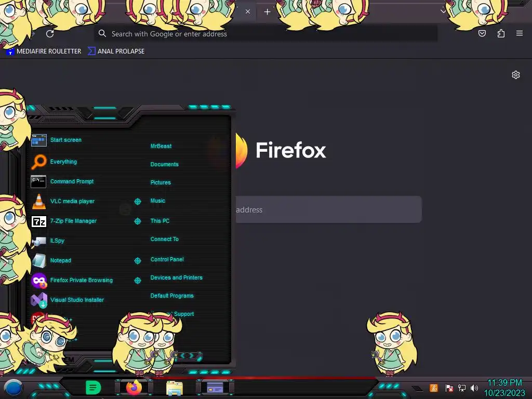
Task: Open Music from start menu
Action: coord(158,201)
